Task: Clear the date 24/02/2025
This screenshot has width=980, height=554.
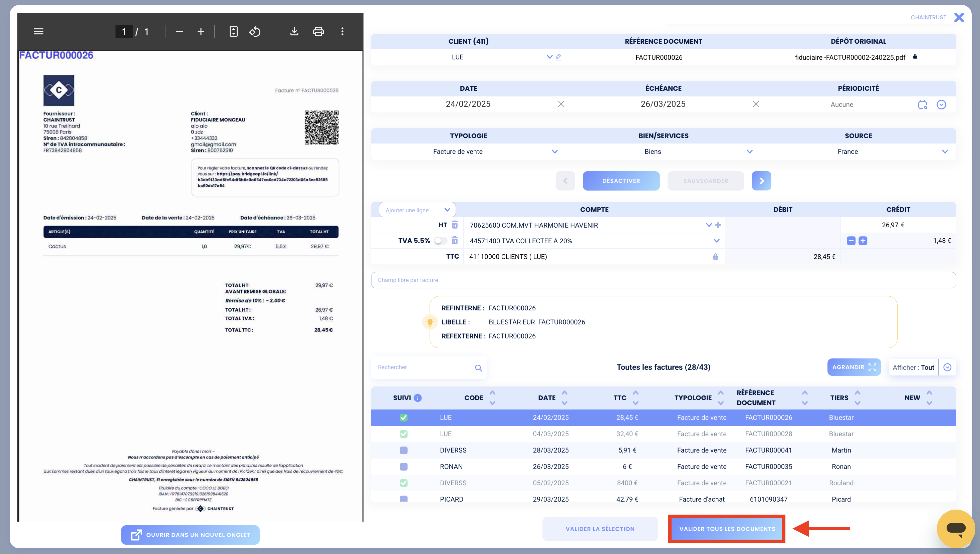Action: click(x=561, y=104)
